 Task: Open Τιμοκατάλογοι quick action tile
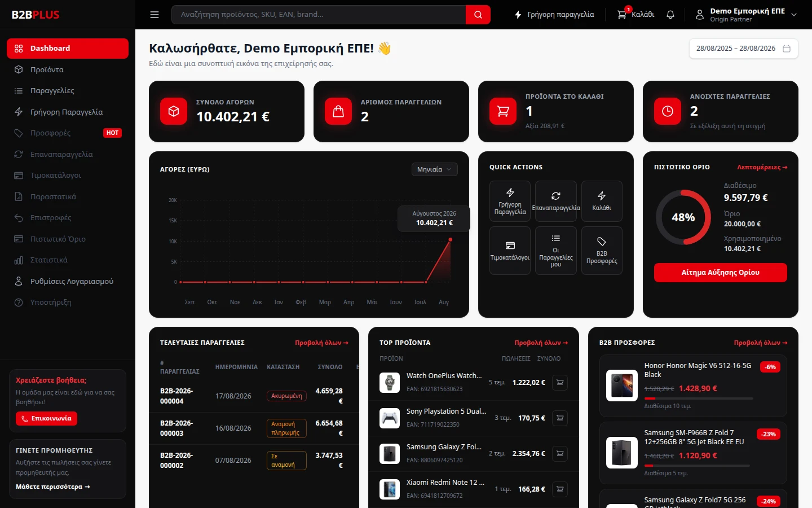tap(510, 251)
